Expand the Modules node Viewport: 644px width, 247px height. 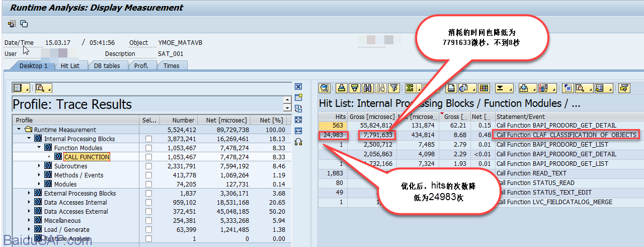click(39, 184)
